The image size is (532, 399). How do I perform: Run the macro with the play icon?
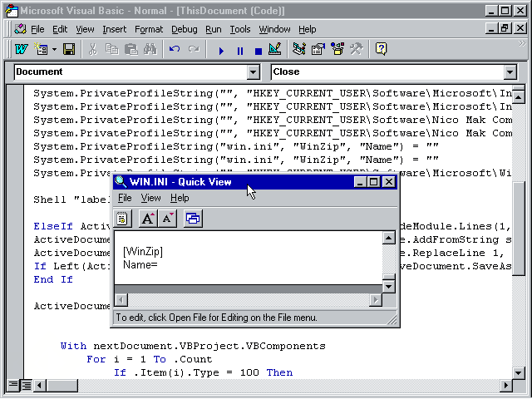coord(221,51)
